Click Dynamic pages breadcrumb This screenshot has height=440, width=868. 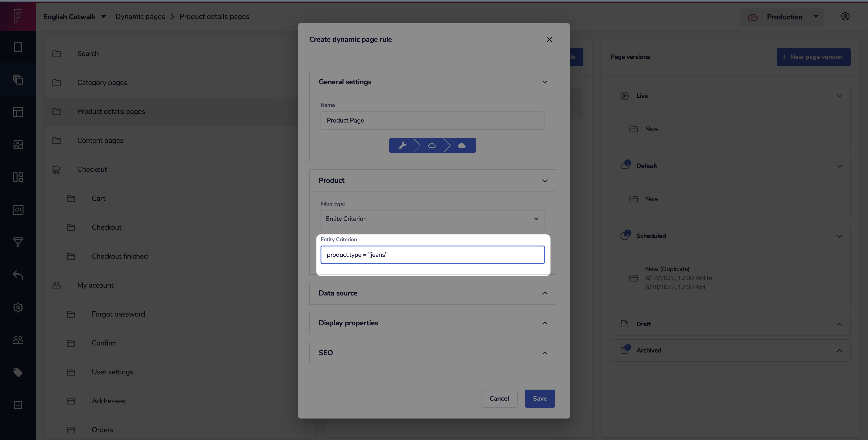click(x=140, y=17)
